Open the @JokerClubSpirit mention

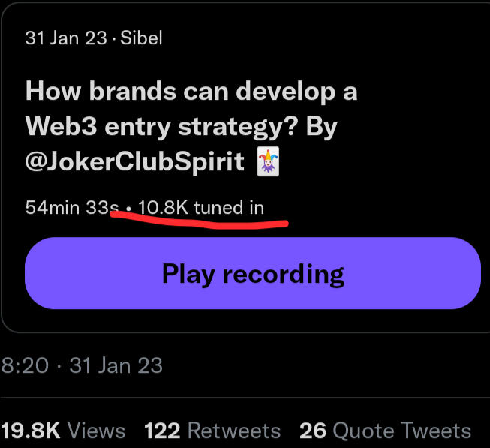click(135, 161)
